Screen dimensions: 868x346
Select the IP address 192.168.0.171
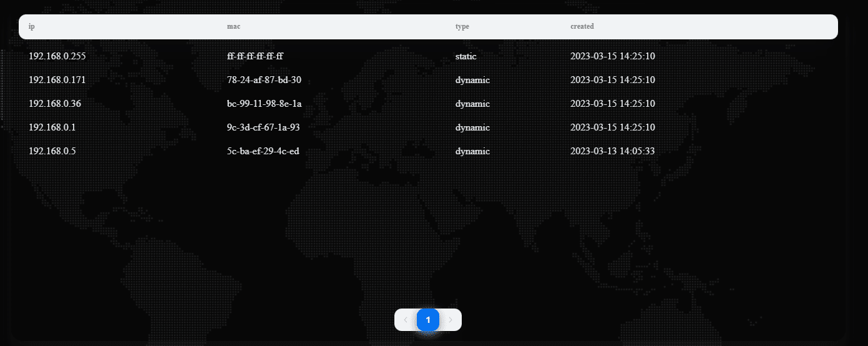(x=57, y=80)
